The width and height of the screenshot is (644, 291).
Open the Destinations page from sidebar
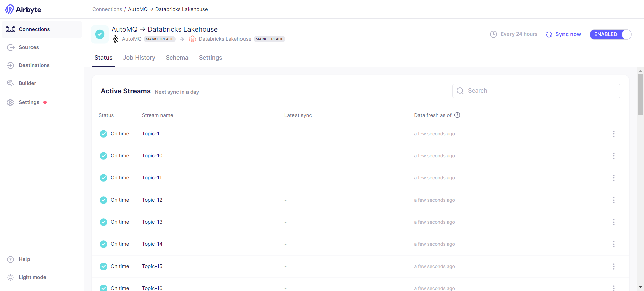(x=34, y=65)
